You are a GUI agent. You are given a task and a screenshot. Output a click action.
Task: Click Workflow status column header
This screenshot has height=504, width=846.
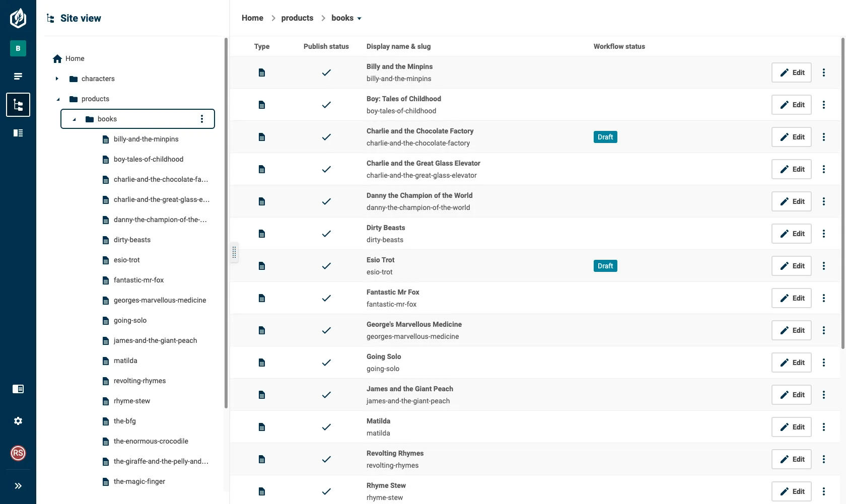click(x=619, y=46)
